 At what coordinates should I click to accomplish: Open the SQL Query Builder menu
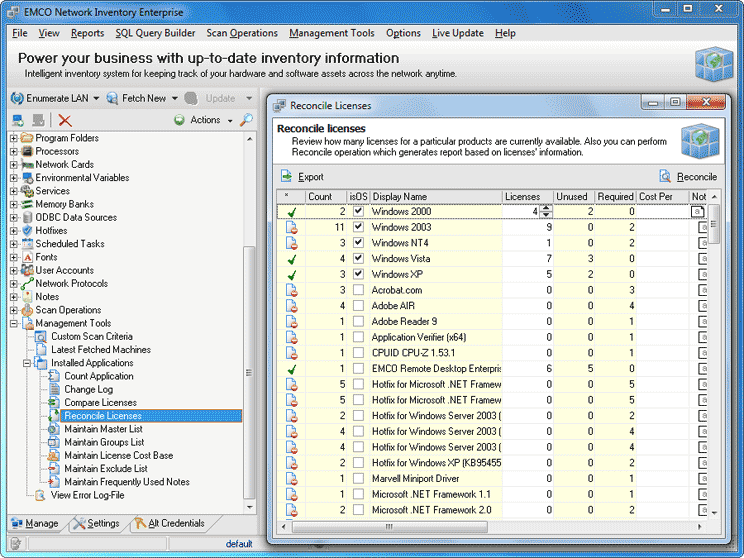tap(155, 33)
